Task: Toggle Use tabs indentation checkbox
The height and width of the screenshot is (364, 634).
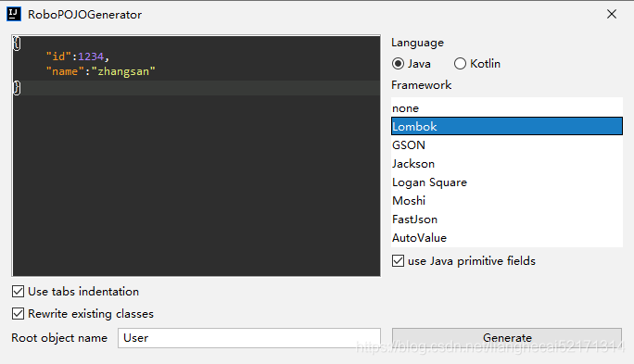Action: (19, 291)
